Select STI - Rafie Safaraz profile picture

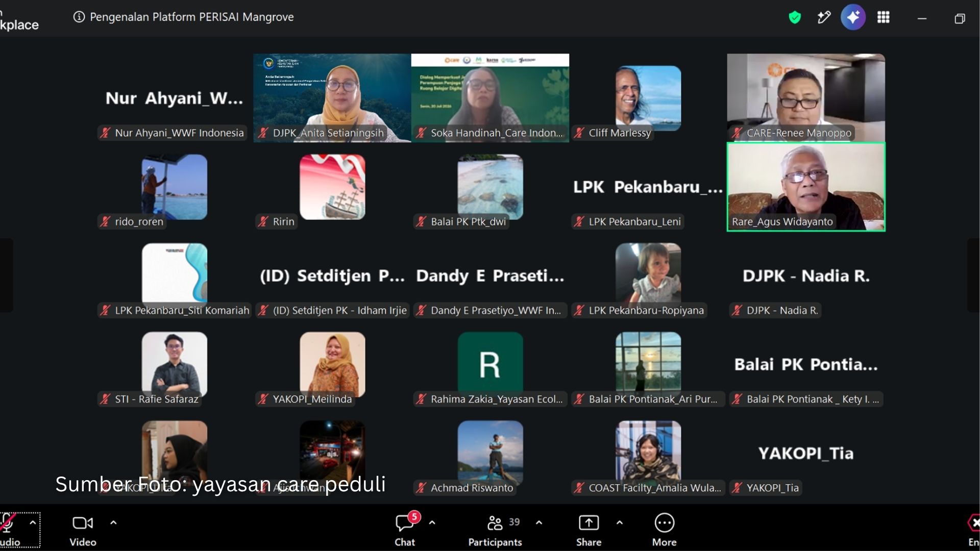click(175, 364)
